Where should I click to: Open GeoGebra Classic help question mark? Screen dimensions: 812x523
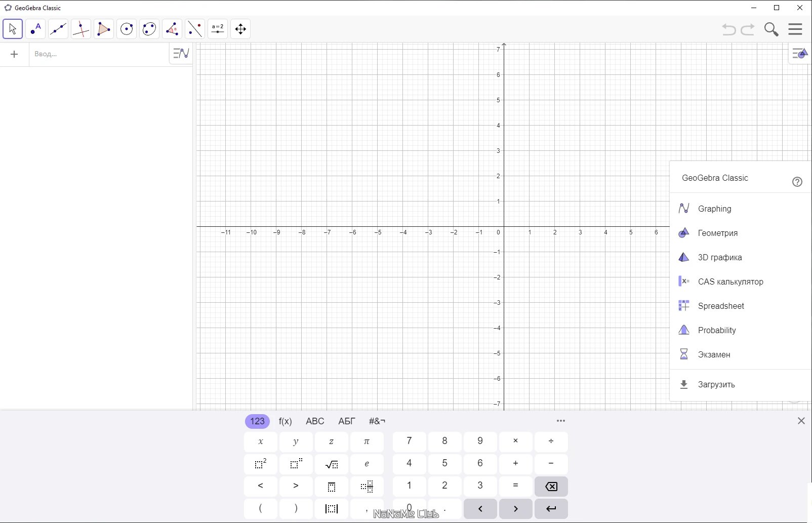click(797, 182)
